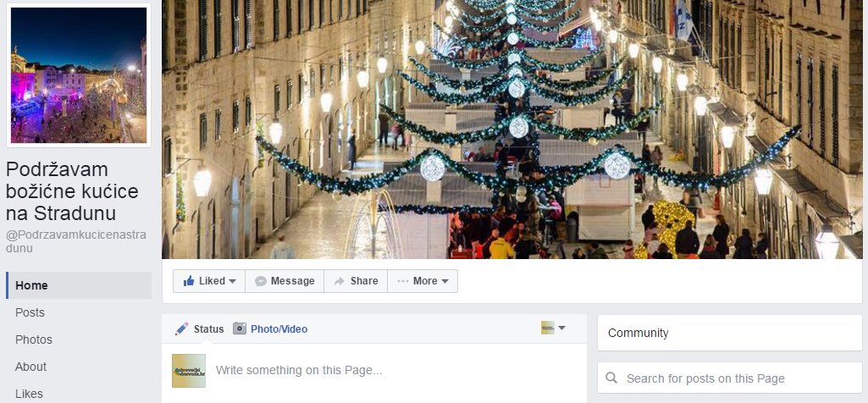Viewport: 868px width, 403px height.
Task: Click the thumbs-up icon on Liked button
Action: (189, 281)
